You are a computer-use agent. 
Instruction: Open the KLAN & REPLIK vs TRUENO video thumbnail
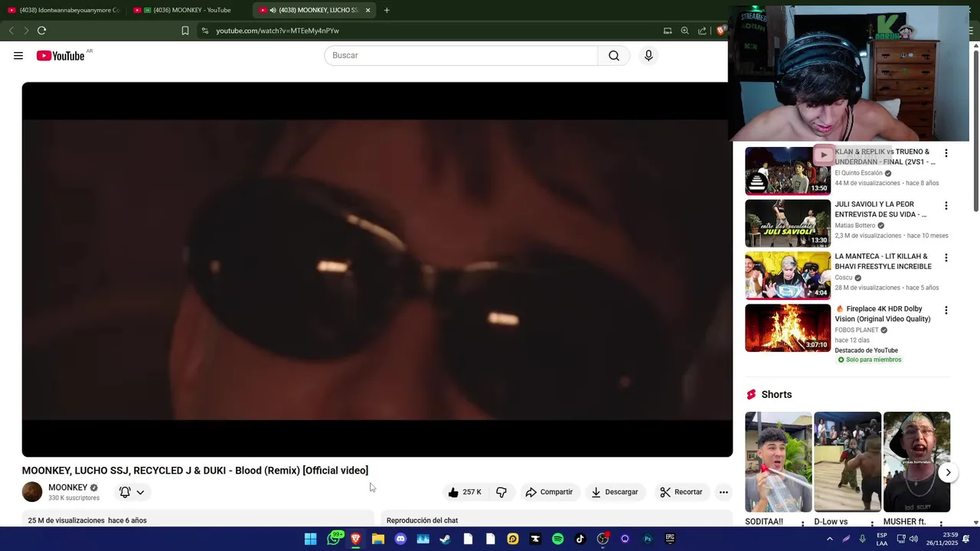coord(787,170)
